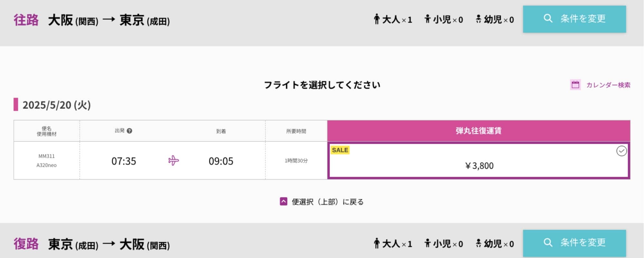
Task: Click the airplane icon between flight times
Action: (x=174, y=160)
